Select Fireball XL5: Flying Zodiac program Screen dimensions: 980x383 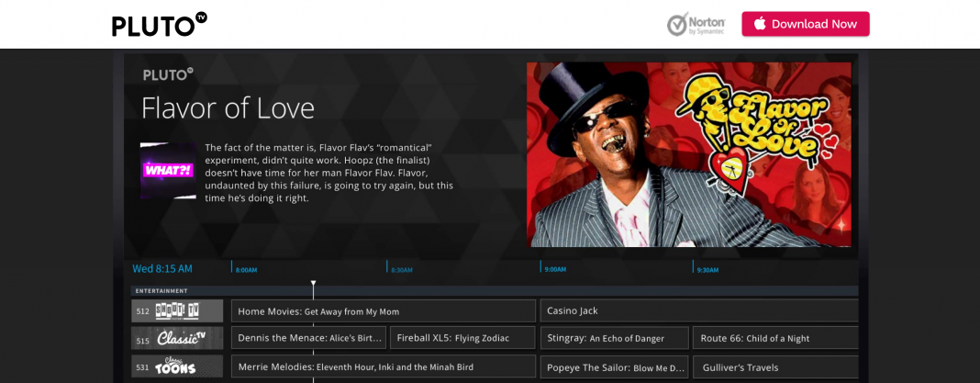click(462, 338)
